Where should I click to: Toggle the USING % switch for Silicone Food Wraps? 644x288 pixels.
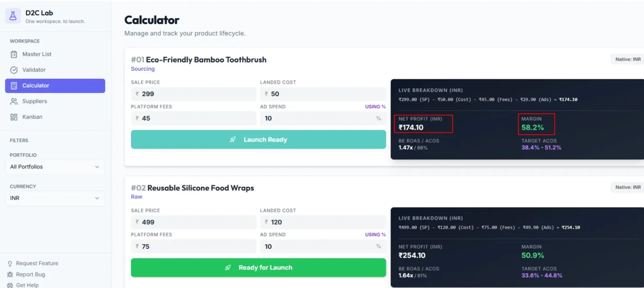click(x=375, y=235)
